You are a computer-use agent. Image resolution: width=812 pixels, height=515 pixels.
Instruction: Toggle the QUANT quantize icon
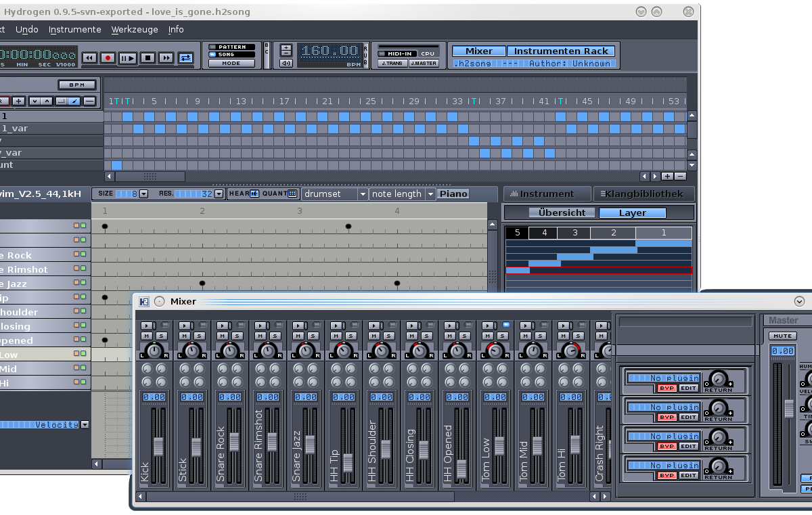(x=292, y=194)
